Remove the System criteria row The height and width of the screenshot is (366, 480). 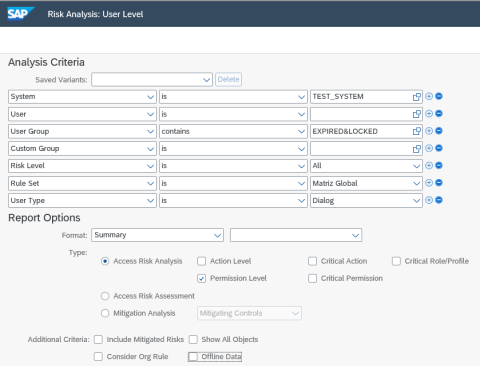[x=439, y=96]
